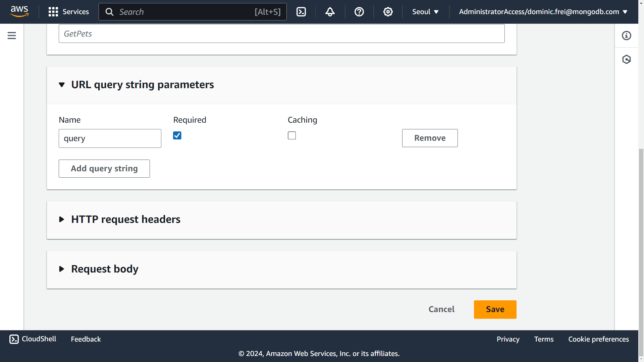The image size is (644, 362).
Task: Click the AWS Services grid icon
Action: coord(53,12)
